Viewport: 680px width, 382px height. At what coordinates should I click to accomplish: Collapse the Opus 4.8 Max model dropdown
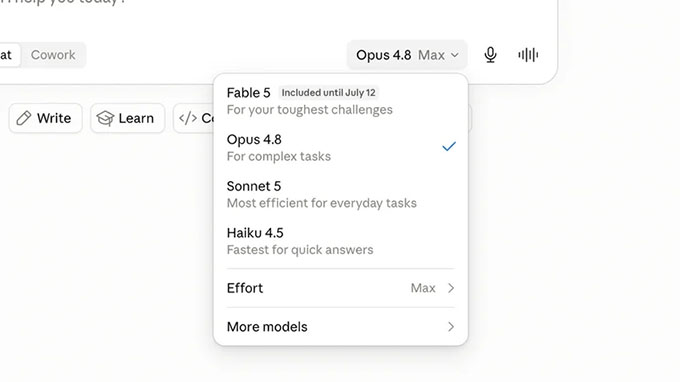[407, 55]
